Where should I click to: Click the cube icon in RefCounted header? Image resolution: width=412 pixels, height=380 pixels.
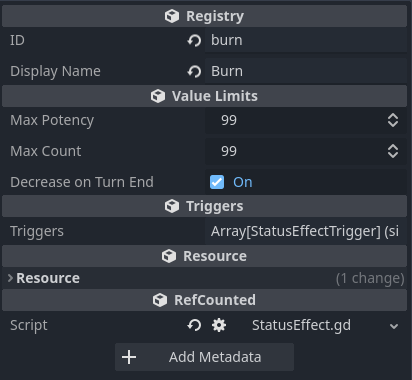coord(160,300)
